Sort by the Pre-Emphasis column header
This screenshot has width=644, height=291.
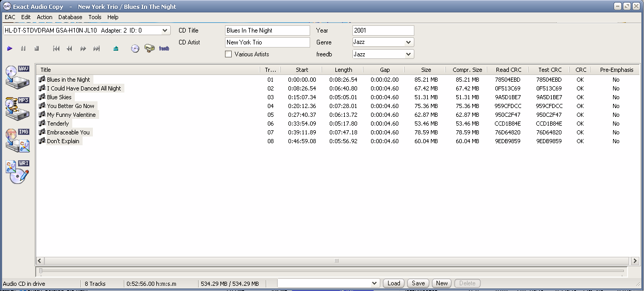pyautogui.click(x=616, y=70)
